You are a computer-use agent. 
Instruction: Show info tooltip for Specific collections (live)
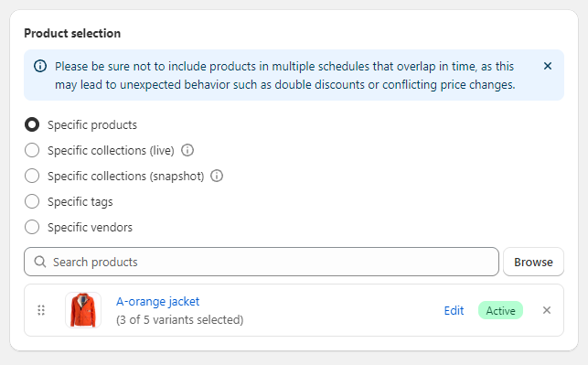pyautogui.click(x=187, y=150)
